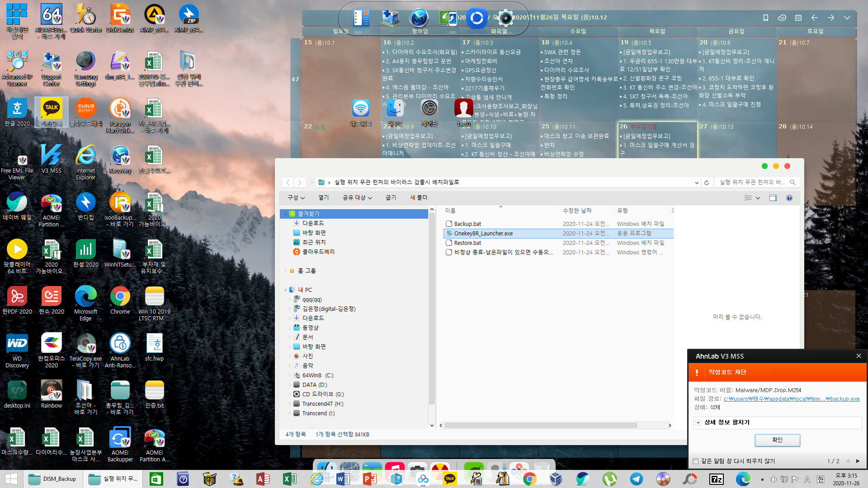
Task: Open the 공유 대상 dropdown menu
Action: coord(357,198)
